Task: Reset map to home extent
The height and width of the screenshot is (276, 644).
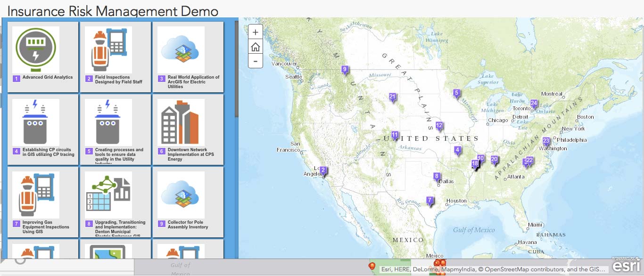Action: 255,47
